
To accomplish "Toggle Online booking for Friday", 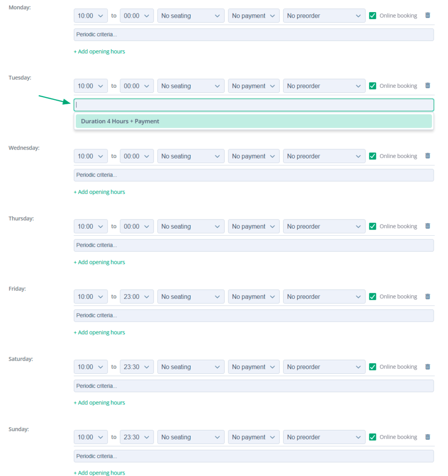I will pos(372,296).
